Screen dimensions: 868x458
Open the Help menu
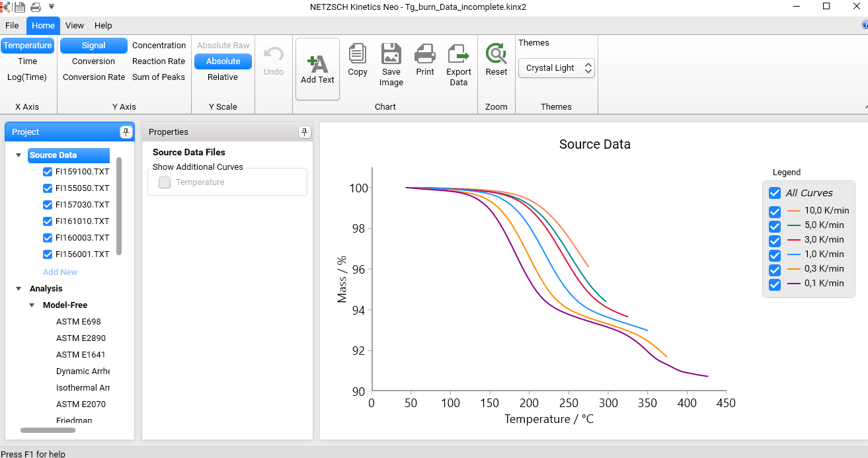[x=102, y=25]
